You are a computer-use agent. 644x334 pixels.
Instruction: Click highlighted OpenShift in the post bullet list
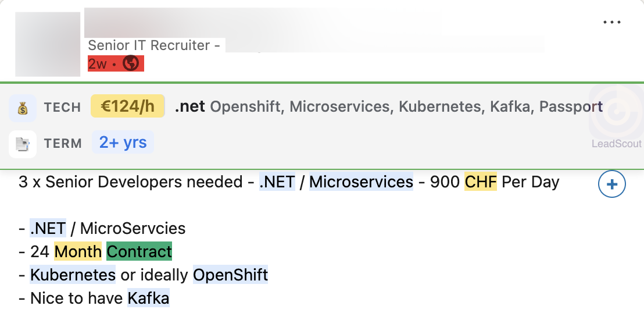point(230,275)
